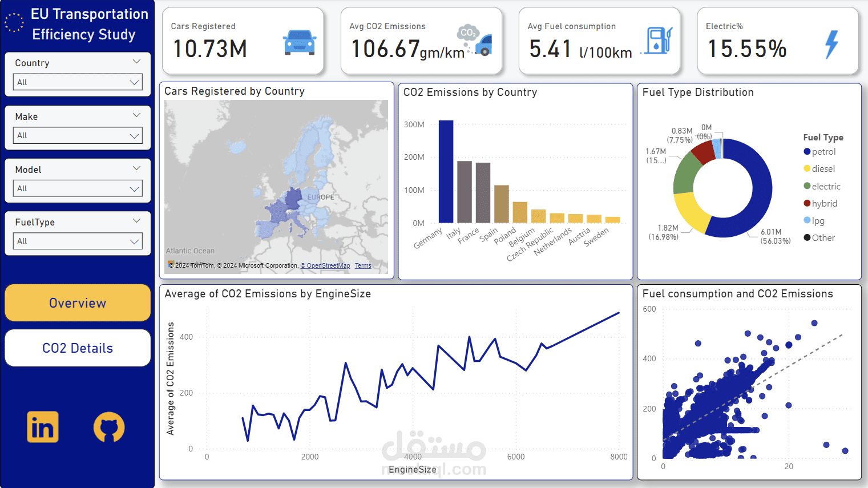Click the lightning bolt Electric% icon
The height and width of the screenshot is (488, 868).
pos(832,45)
